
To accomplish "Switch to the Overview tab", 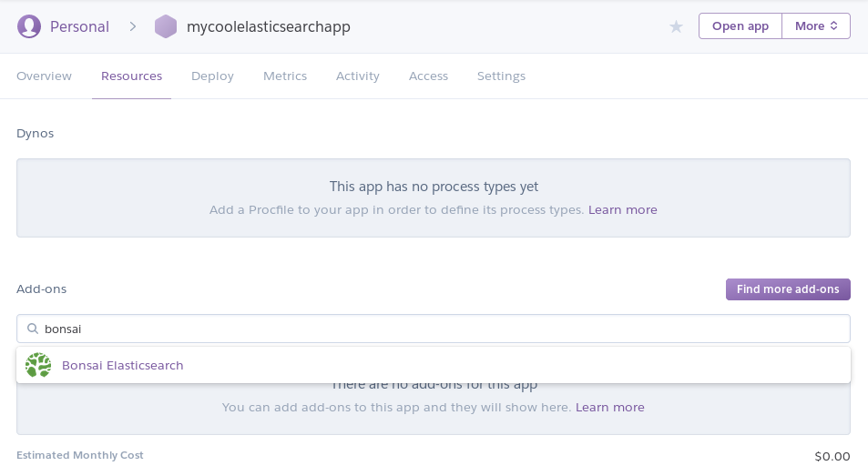I will 45,76.
